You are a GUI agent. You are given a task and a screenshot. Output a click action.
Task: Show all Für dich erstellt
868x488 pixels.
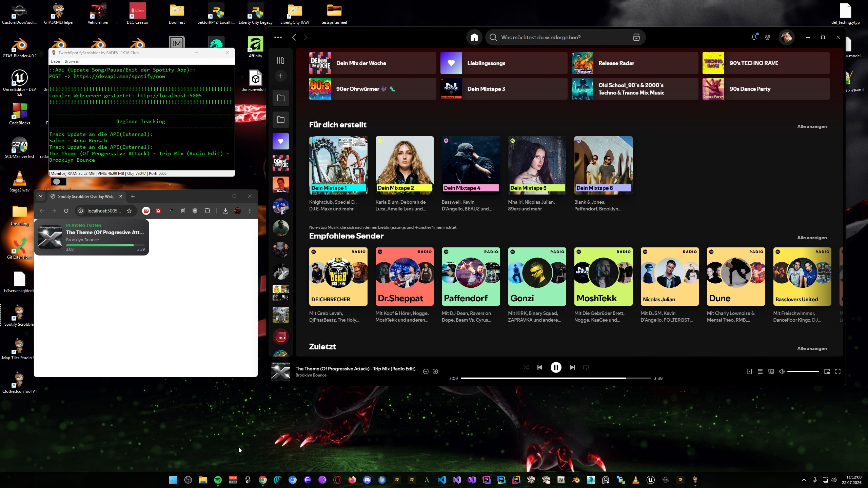click(x=812, y=126)
